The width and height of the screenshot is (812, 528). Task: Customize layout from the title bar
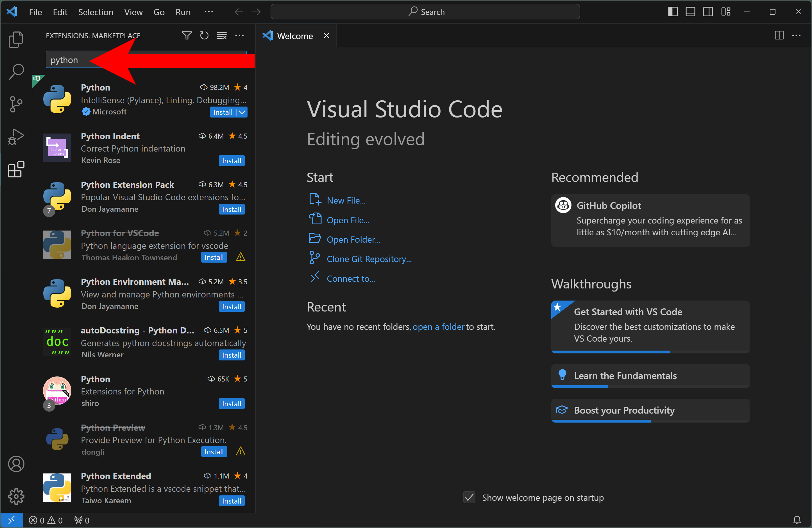(726, 12)
